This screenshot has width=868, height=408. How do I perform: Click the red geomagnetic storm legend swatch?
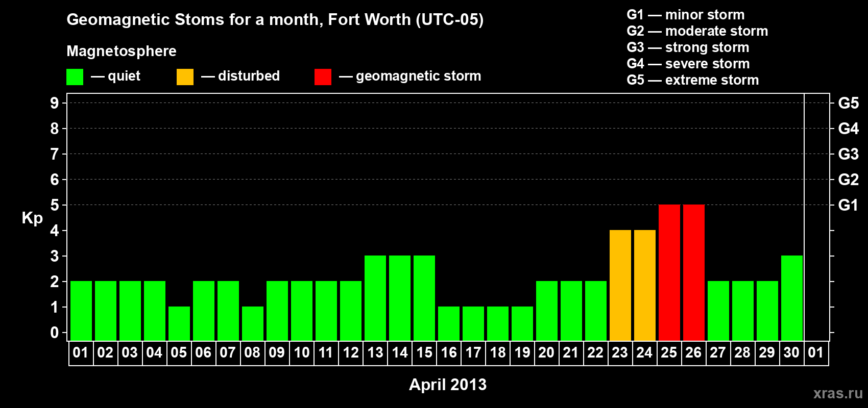point(323,77)
